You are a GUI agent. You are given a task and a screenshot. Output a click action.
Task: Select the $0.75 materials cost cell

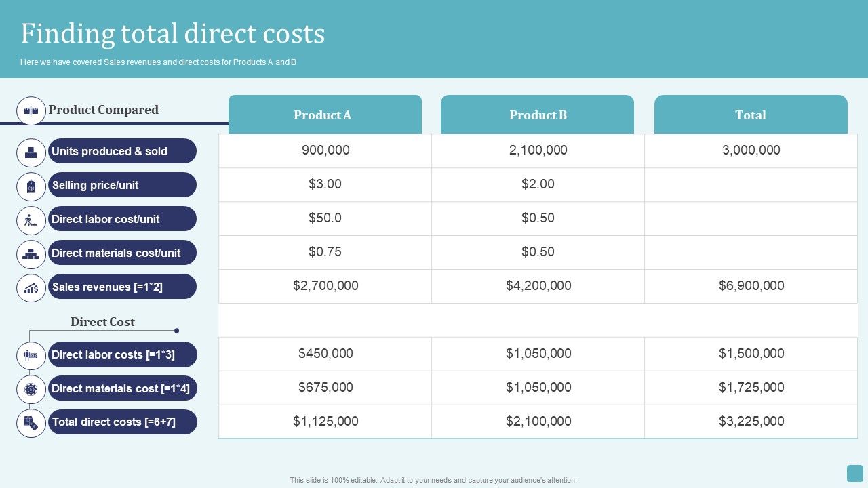325,252
